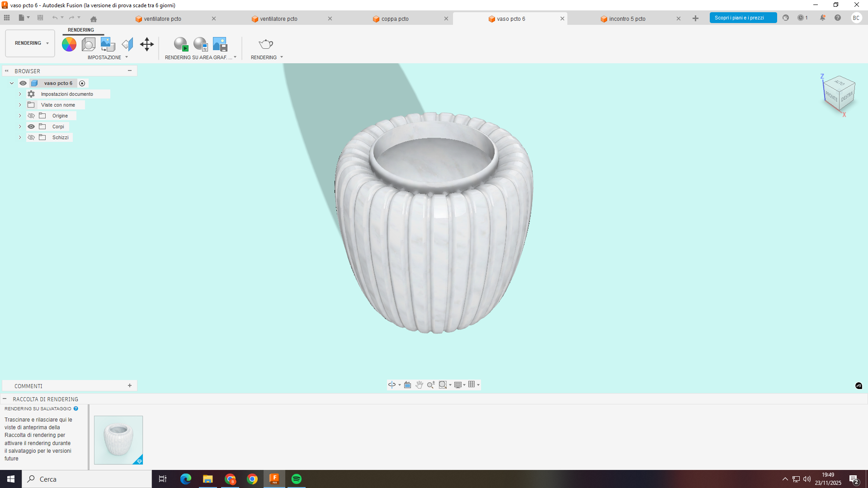Collapse the RACCOLTA DI RENDERING panel
Image resolution: width=868 pixels, height=488 pixels.
click(5, 399)
